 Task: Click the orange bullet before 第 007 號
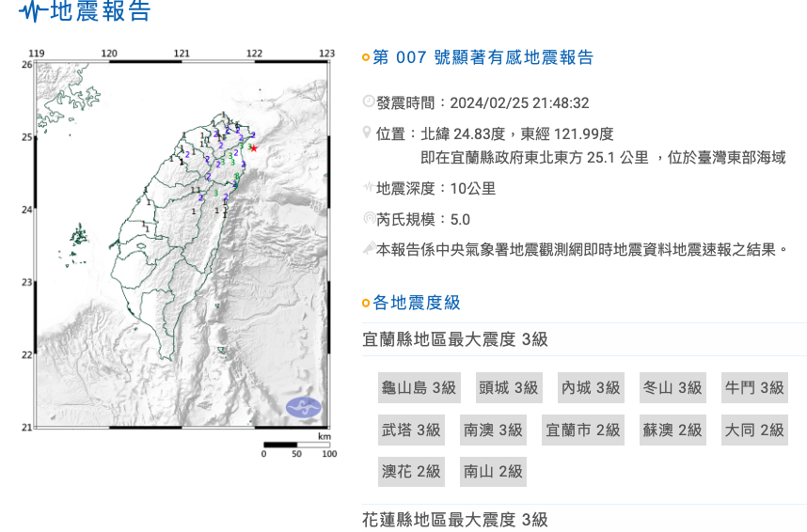pyautogui.click(x=366, y=57)
